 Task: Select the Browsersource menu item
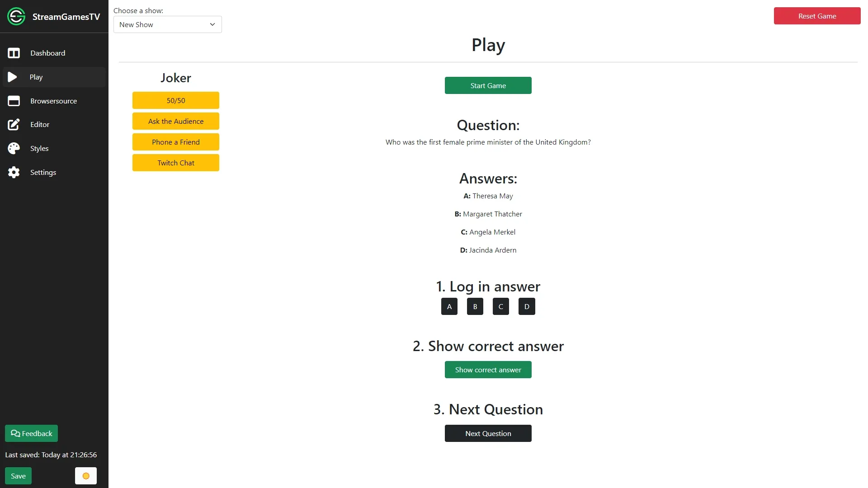coord(53,101)
